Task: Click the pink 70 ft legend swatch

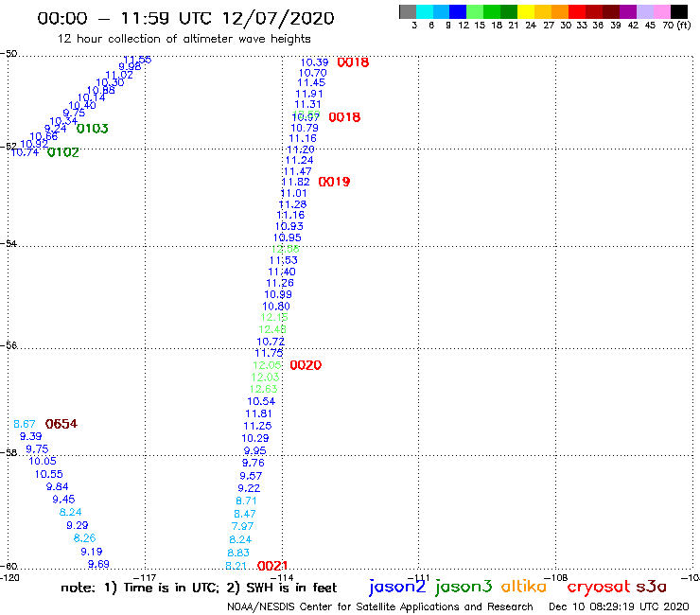Action: (x=661, y=11)
